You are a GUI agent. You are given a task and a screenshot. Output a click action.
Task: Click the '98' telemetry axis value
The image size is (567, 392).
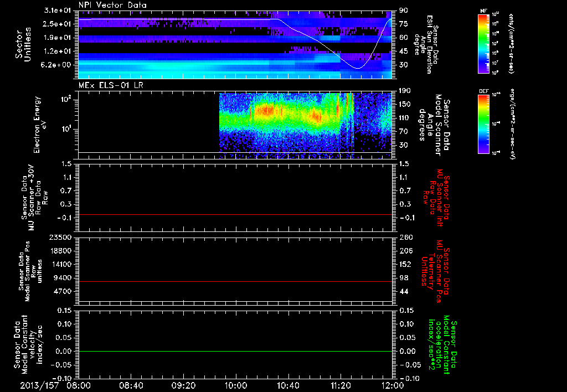pos(403,278)
